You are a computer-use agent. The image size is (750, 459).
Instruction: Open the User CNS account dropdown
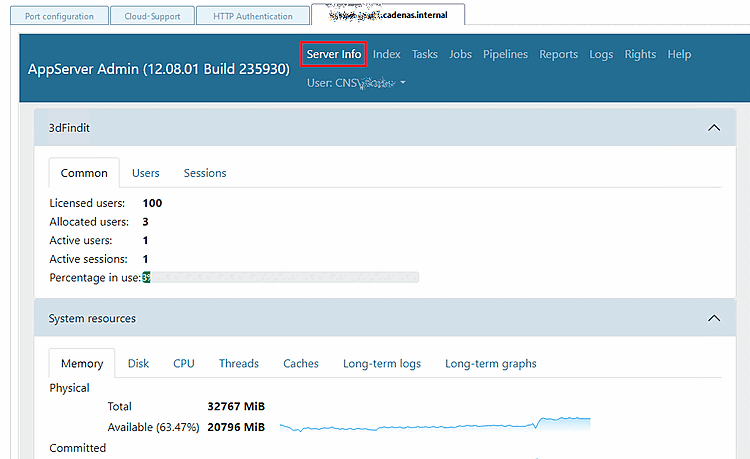click(x=356, y=83)
